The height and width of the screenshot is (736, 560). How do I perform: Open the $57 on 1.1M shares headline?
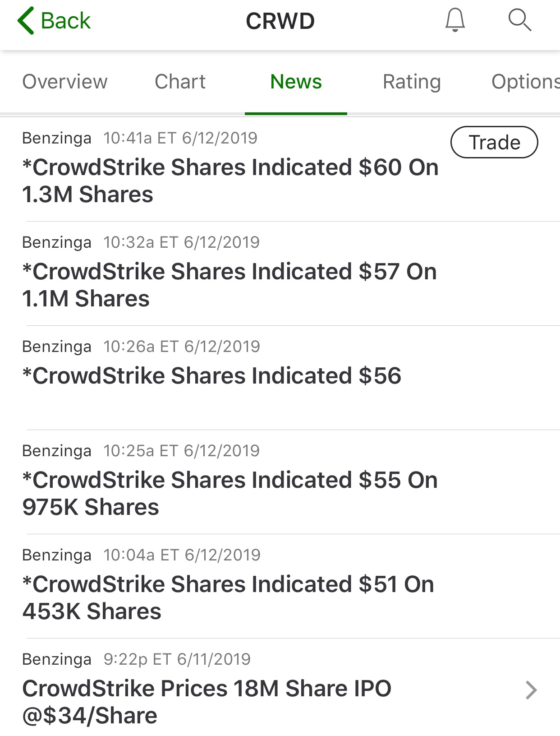pos(229,285)
